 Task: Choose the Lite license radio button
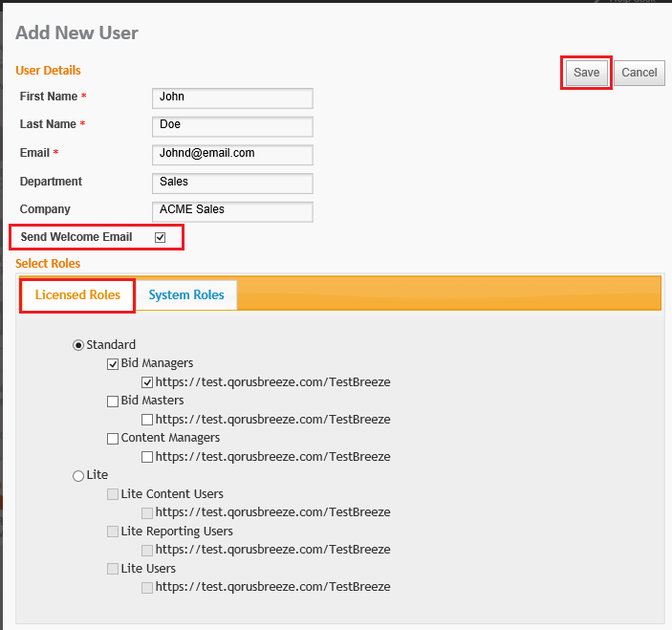coord(78,476)
